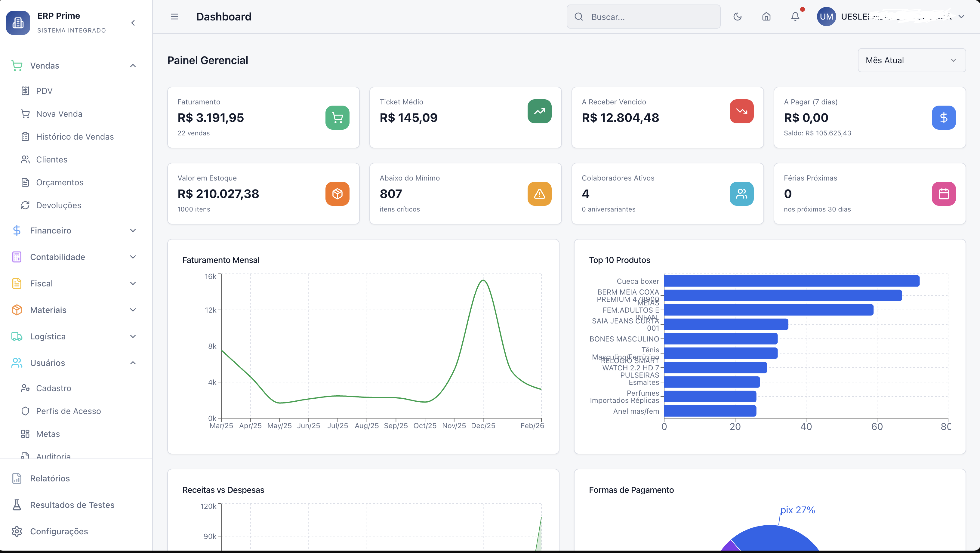Image resolution: width=980 pixels, height=553 pixels.
Task: Click the red trending-down icon on the A Receber Vencido card
Action: (x=741, y=111)
